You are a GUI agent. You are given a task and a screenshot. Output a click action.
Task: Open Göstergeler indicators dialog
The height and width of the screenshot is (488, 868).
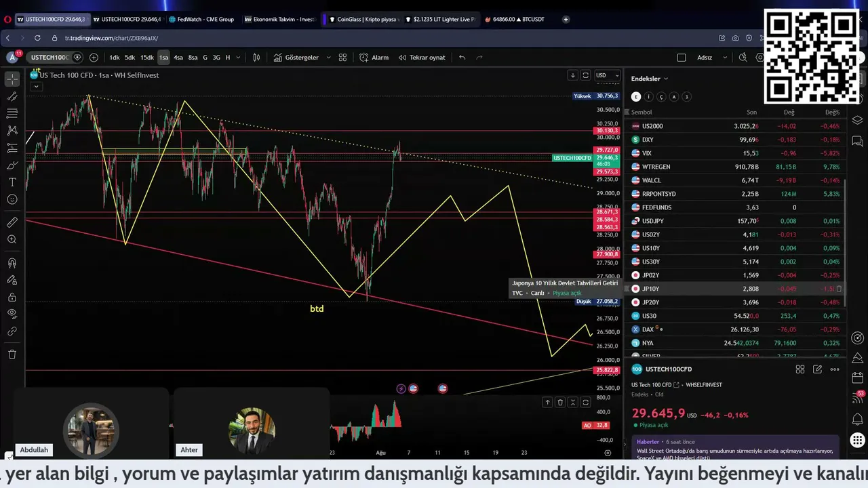click(296, 58)
